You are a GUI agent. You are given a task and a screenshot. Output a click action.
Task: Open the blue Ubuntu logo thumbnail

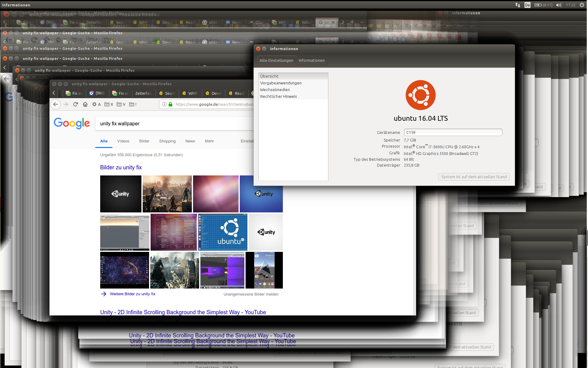point(223,232)
